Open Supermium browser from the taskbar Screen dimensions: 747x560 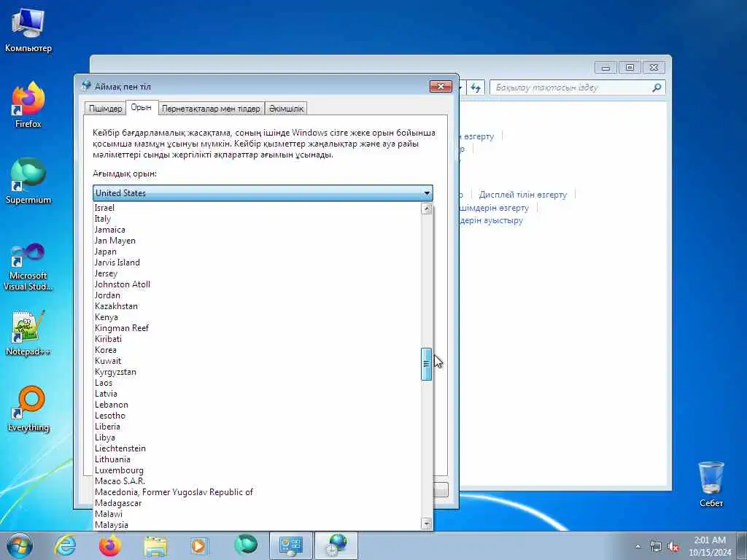click(246, 545)
